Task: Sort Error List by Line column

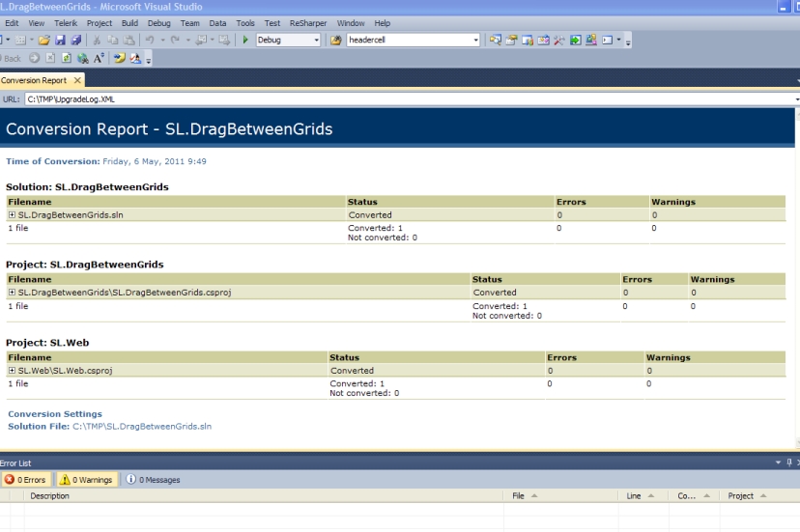Action: (643, 495)
